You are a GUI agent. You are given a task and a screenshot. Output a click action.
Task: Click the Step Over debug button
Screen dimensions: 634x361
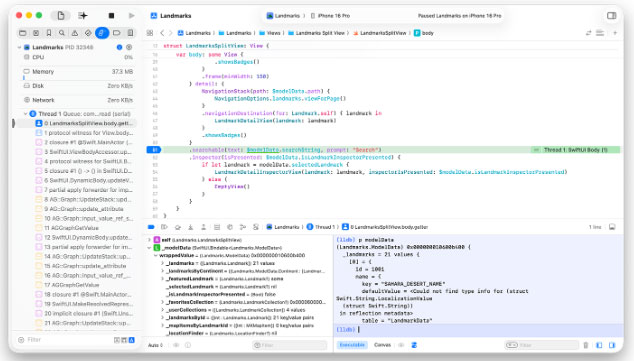point(178,227)
